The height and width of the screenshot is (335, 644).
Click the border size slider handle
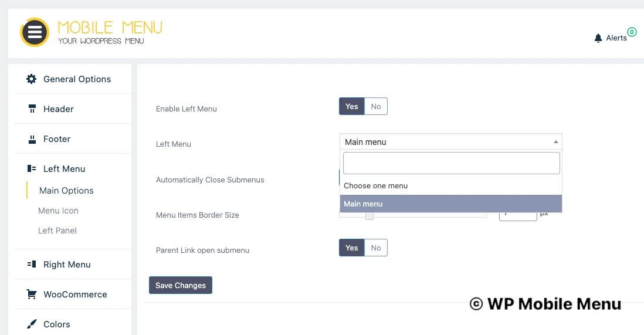370,215
